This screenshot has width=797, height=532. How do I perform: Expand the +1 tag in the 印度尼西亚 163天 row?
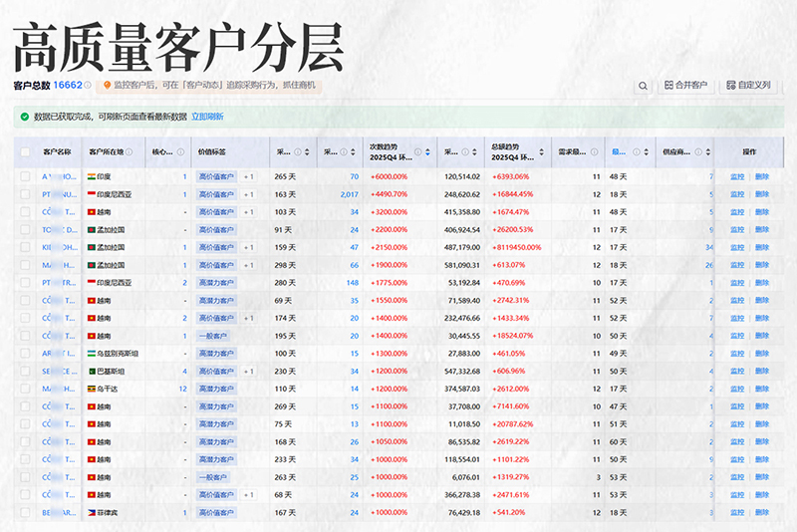[x=248, y=194]
